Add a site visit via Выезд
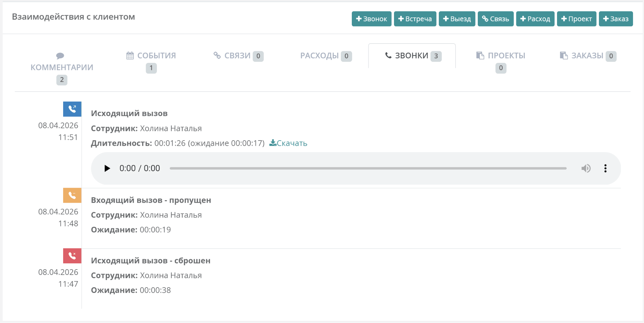The height and width of the screenshot is (323, 644). pos(457,19)
